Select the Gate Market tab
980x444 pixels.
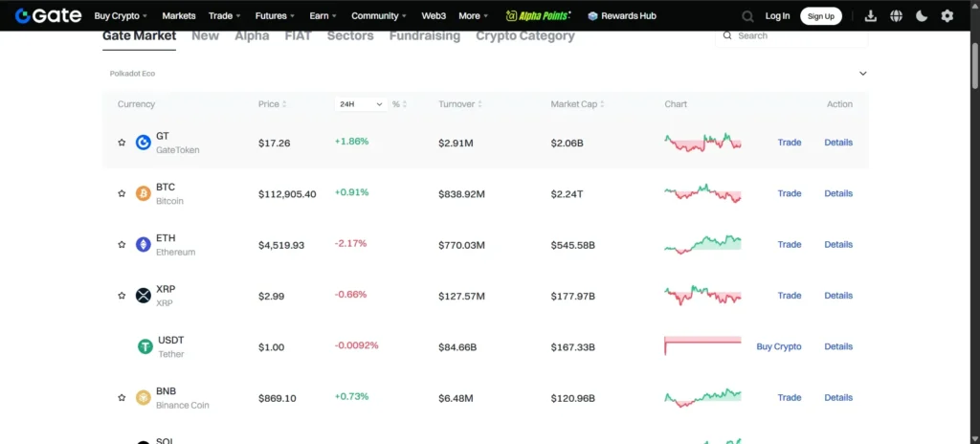click(x=140, y=36)
